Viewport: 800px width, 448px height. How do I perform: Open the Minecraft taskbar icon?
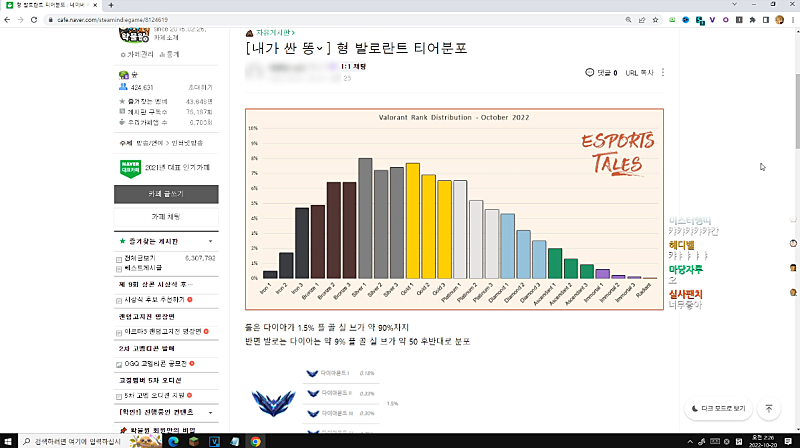(x=194, y=441)
